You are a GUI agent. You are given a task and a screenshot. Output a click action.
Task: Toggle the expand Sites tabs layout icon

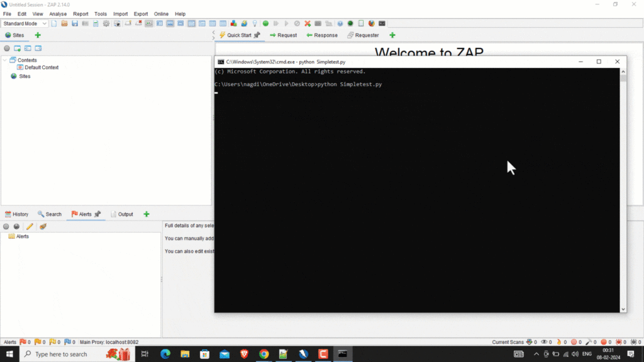click(160, 23)
